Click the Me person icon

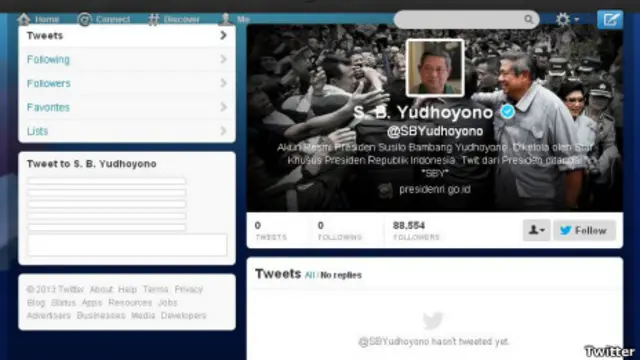225,19
